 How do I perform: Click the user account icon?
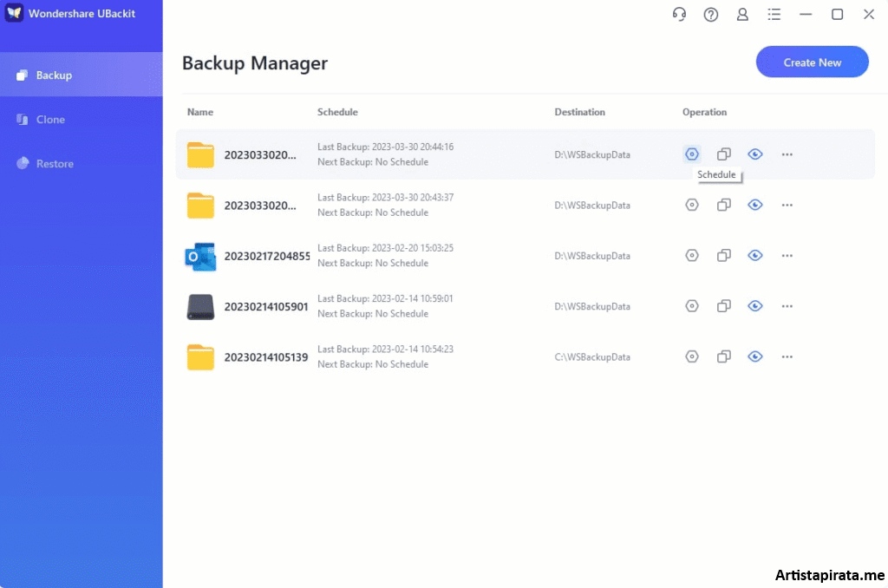[742, 14]
